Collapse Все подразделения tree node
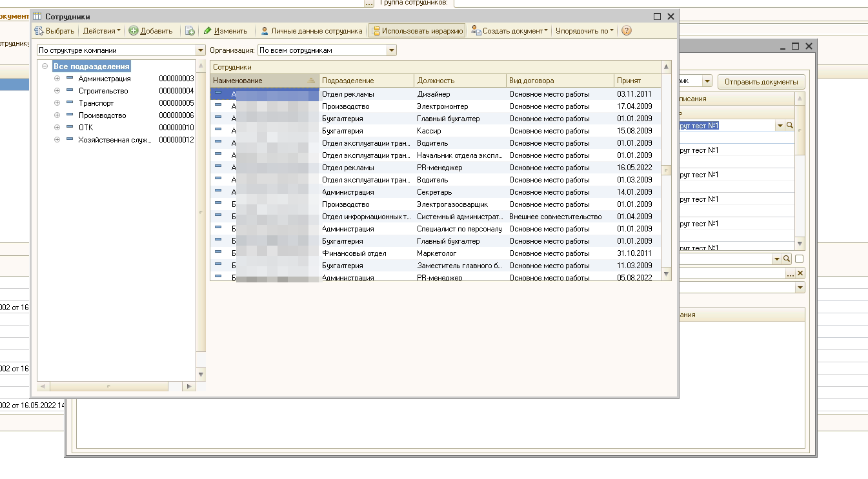The height and width of the screenshot is (479, 868). (45, 66)
